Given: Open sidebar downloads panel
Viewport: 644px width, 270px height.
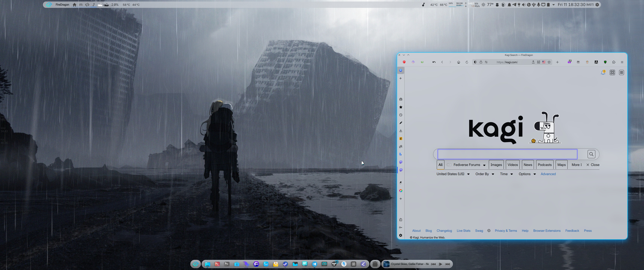Looking at the screenshot, I should 401,131.
